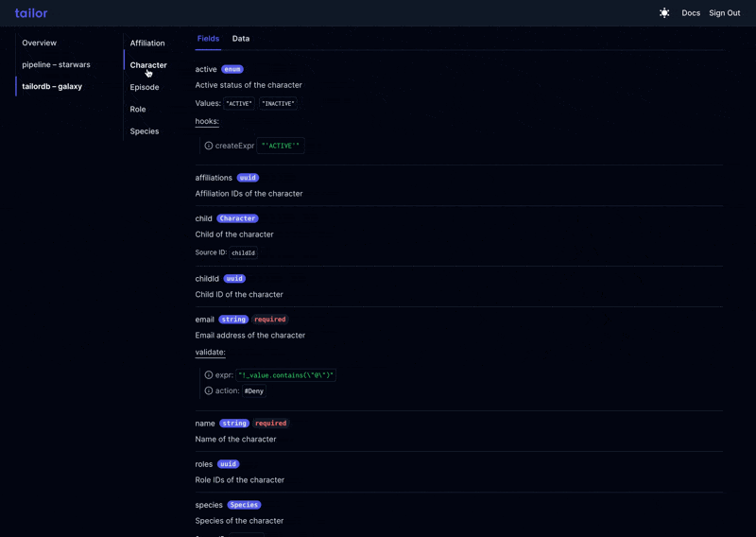Click the species field name
This screenshot has height=537, width=756.
pos(209,505)
